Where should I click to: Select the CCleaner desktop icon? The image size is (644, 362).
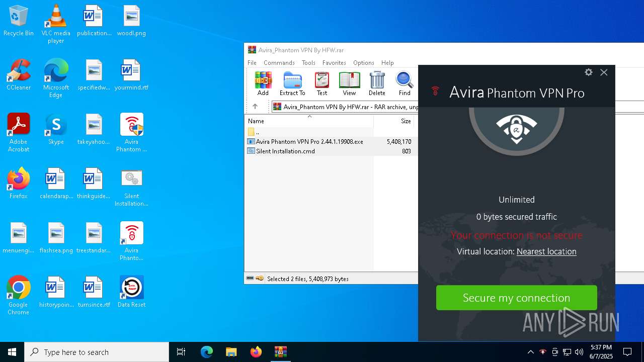pos(19,75)
